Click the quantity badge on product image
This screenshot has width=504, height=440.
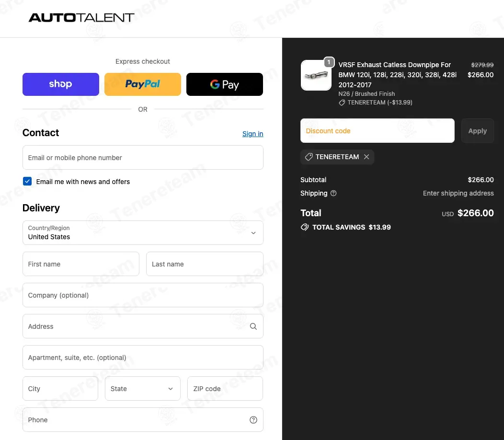click(x=329, y=62)
